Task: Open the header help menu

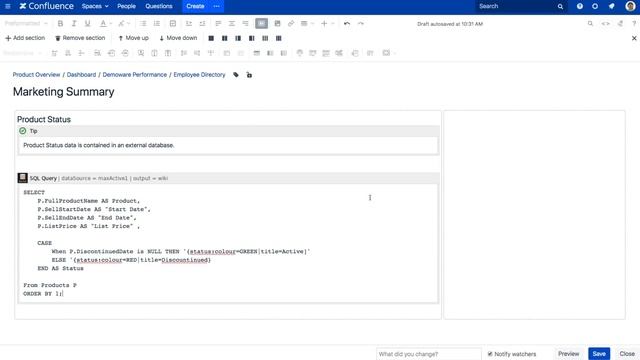Action: point(580,6)
